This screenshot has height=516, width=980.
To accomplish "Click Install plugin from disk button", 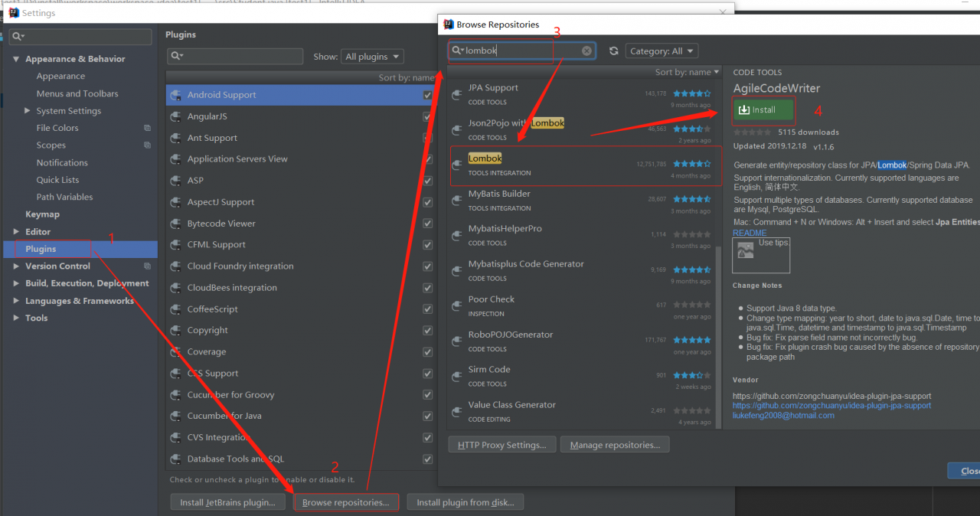I will coord(465,503).
